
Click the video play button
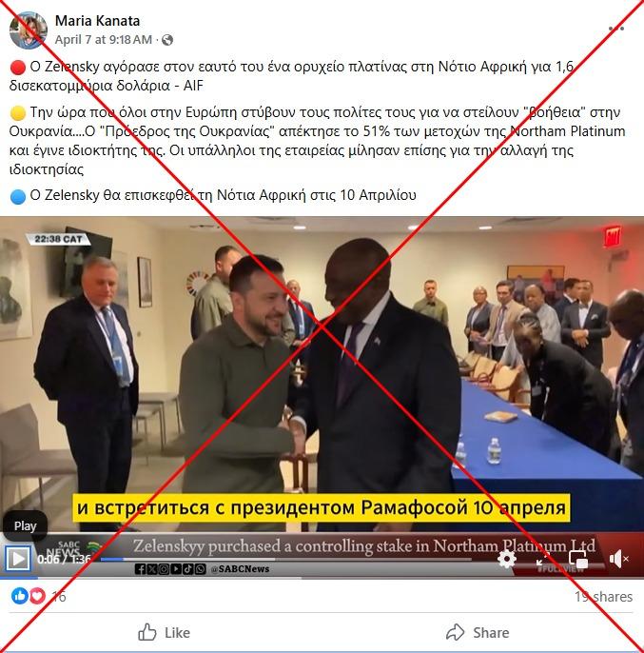tap(18, 559)
